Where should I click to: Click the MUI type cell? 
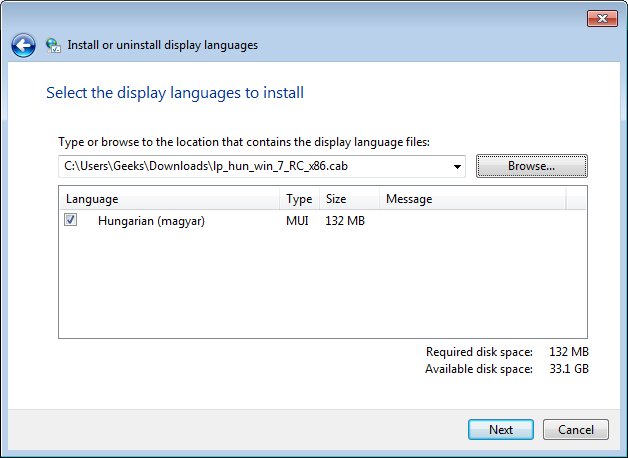pos(297,221)
